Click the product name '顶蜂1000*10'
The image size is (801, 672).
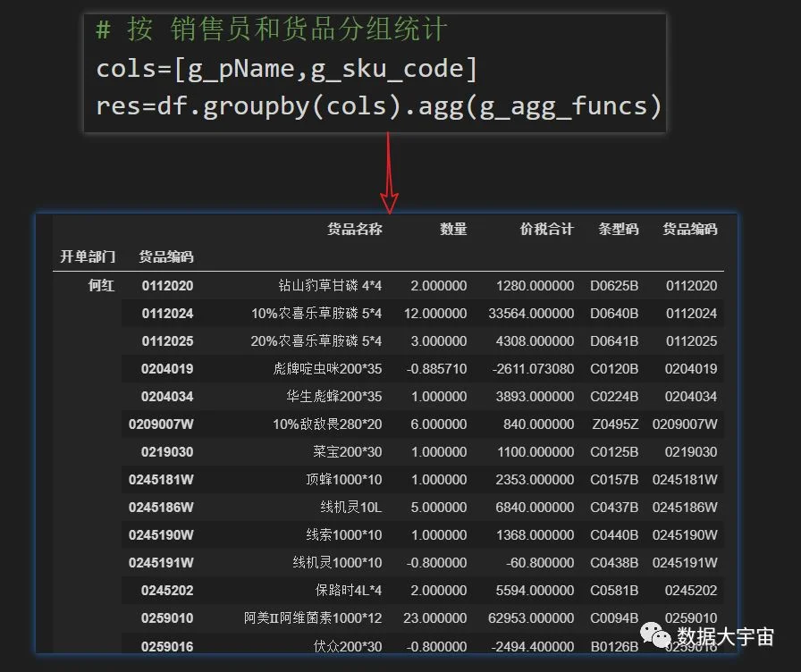[344, 480]
